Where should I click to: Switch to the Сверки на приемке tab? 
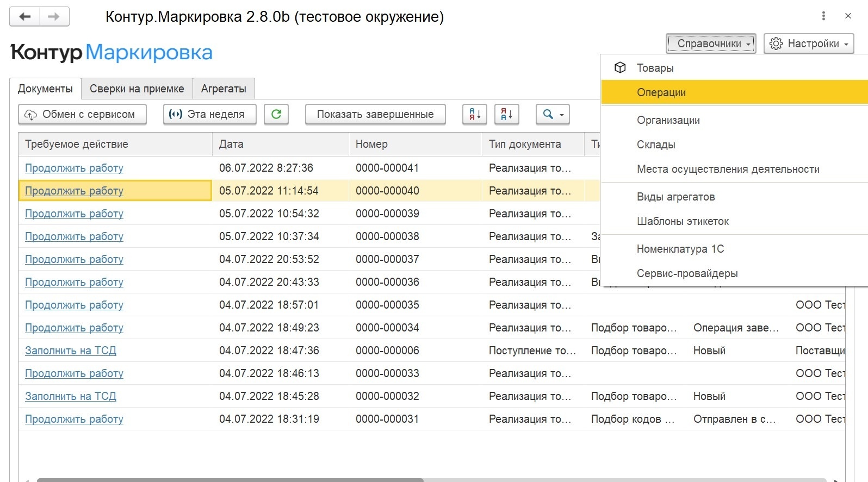pyautogui.click(x=137, y=89)
